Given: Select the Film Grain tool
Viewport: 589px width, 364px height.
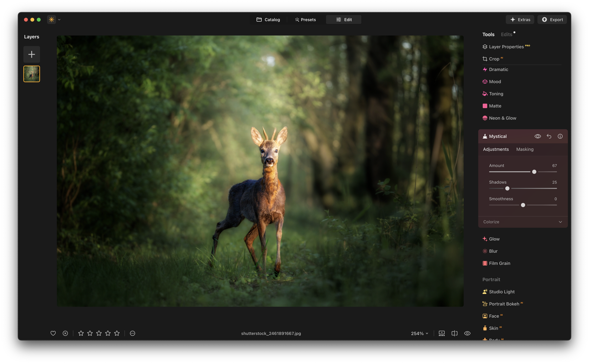Looking at the screenshot, I should [x=499, y=263].
